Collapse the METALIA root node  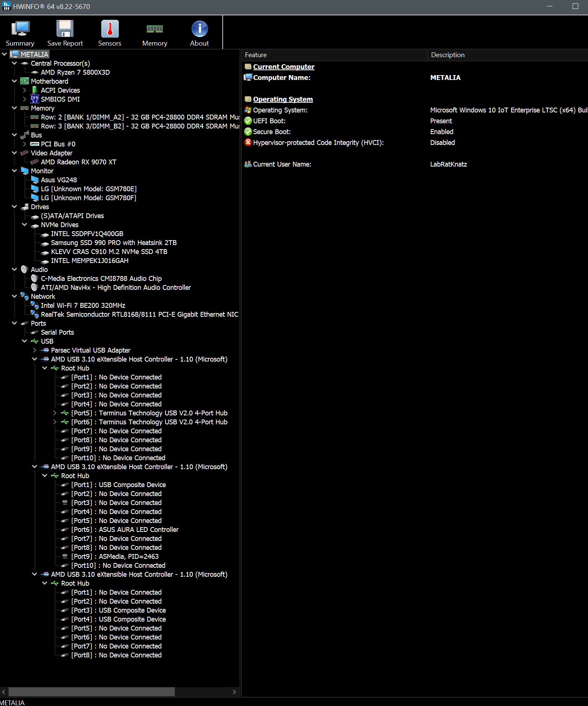coord(4,54)
